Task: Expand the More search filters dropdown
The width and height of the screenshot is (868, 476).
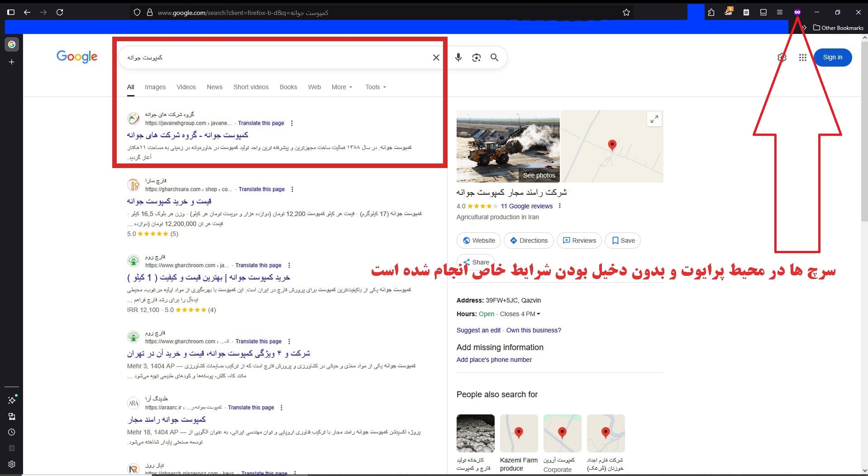Action: 342,87
